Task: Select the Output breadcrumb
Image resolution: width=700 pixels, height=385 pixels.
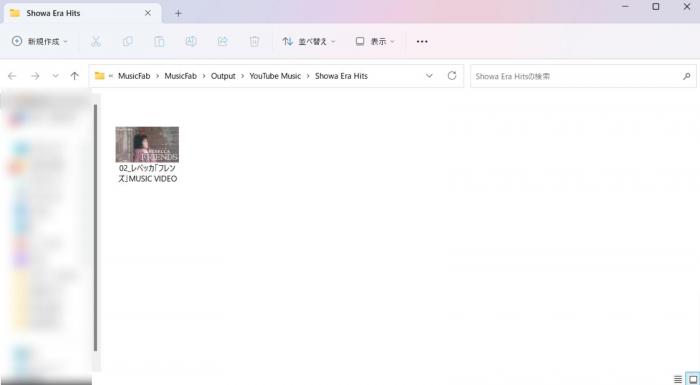Action: pyautogui.click(x=223, y=76)
